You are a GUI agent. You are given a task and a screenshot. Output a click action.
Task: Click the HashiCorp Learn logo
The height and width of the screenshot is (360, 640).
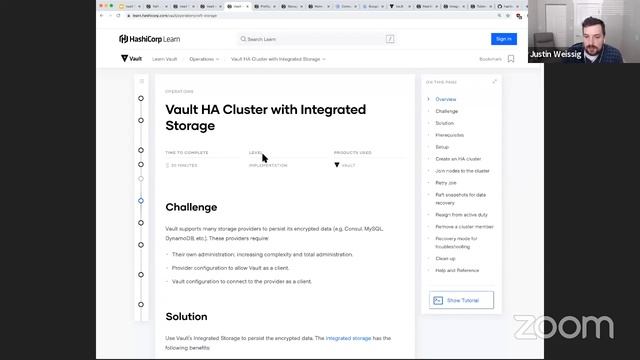click(149, 39)
